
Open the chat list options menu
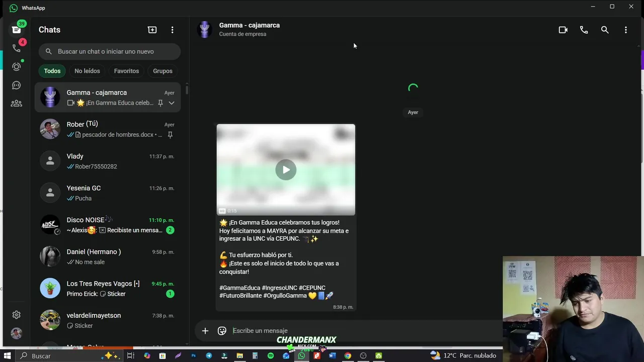pos(172,30)
